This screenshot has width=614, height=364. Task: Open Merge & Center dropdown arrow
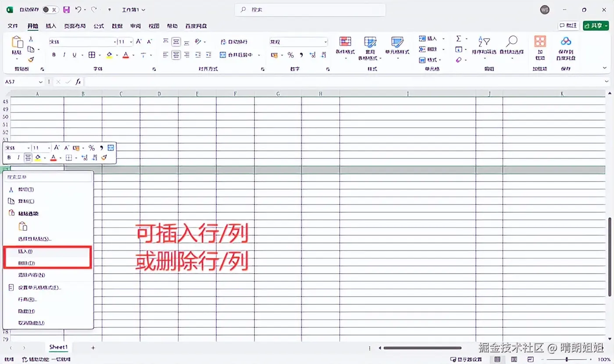259,55
